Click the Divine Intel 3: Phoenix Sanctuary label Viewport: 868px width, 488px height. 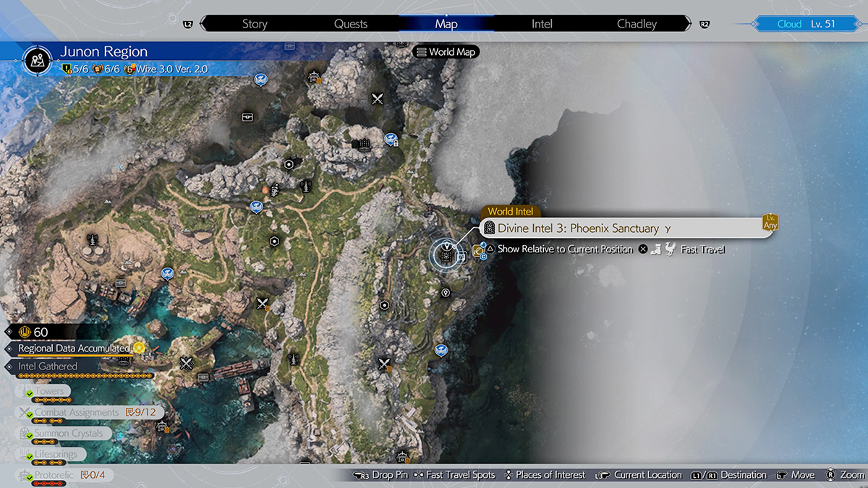(x=578, y=228)
